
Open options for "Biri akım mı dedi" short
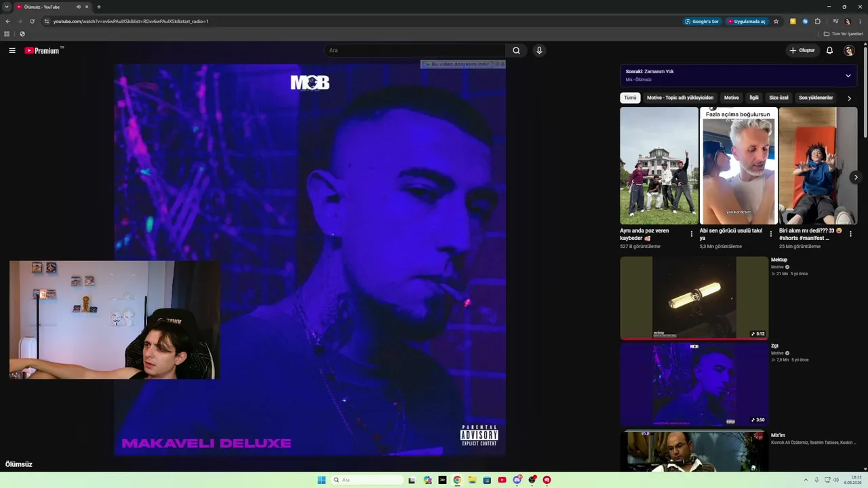(x=850, y=234)
